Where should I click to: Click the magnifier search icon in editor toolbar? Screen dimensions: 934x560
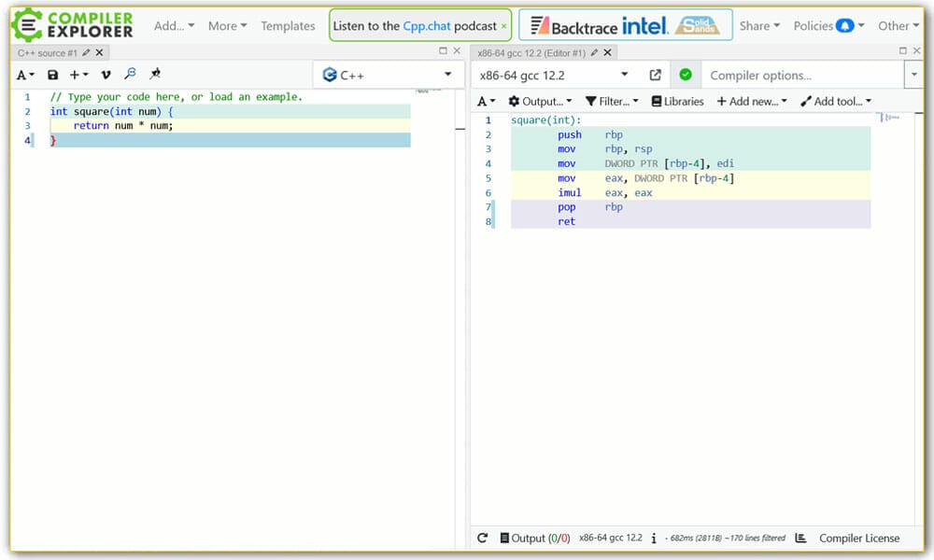point(132,74)
